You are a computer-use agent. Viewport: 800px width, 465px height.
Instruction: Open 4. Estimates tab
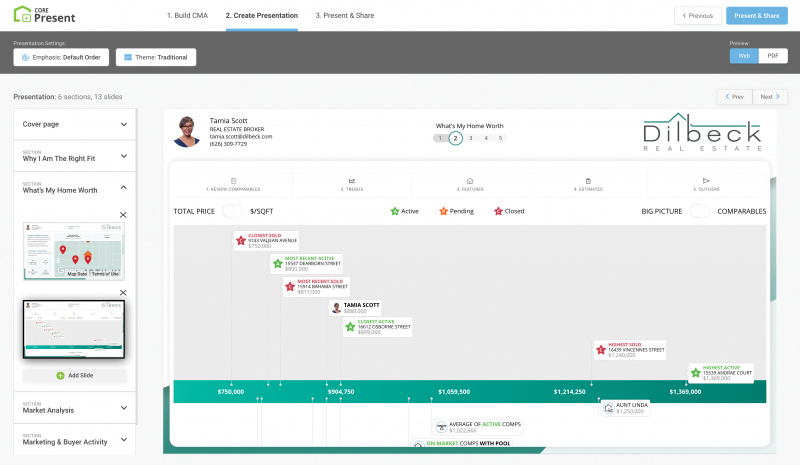pyautogui.click(x=588, y=184)
